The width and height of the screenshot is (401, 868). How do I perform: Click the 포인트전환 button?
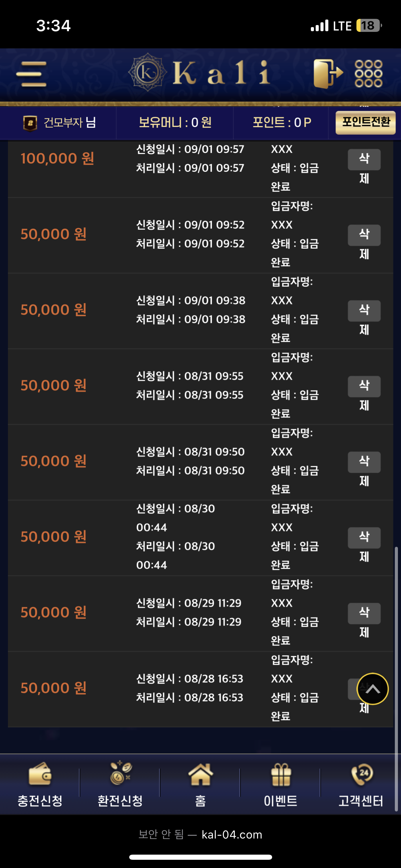tap(365, 122)
